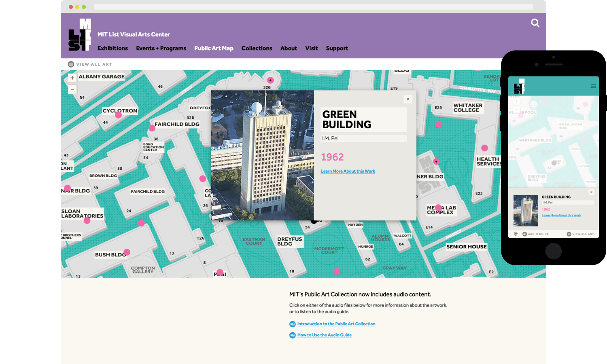Open the Events + Programs menu
Viewport: 607px width, 364px height.
click(x=161, y=48)
